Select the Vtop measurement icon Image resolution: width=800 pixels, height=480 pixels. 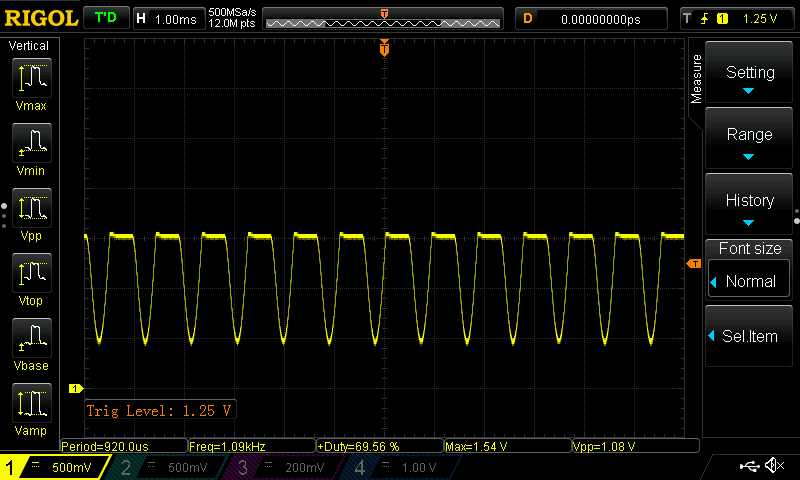32,272
